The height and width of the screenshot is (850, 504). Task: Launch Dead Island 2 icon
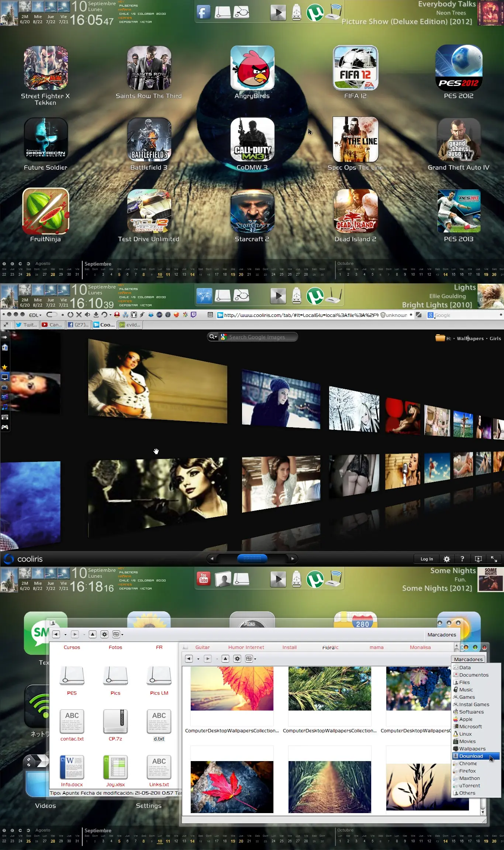356,211
